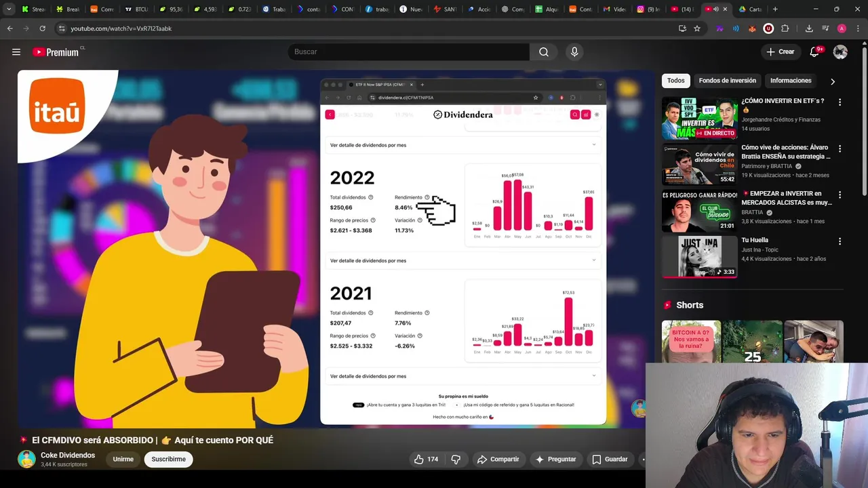868x488 pixels.
Task: Open the Crear create menu
Action: click(x=781, y=52)
